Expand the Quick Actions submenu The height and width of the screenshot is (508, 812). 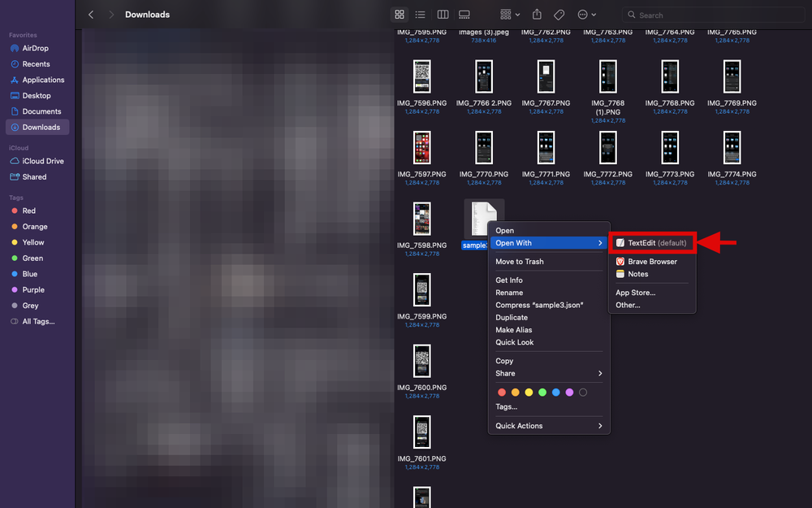(520, 425)
